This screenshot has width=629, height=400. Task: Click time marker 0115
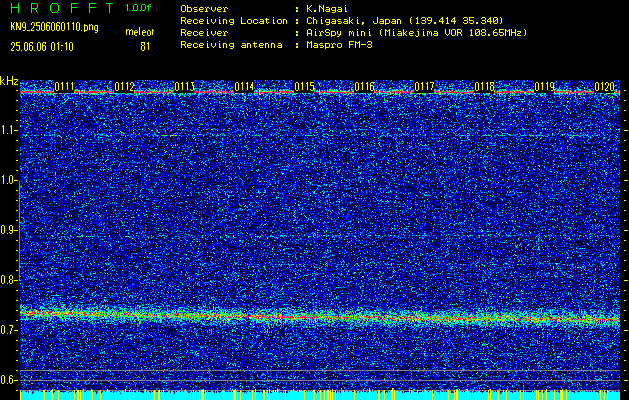pyautogui.click(x=304, y=87)
